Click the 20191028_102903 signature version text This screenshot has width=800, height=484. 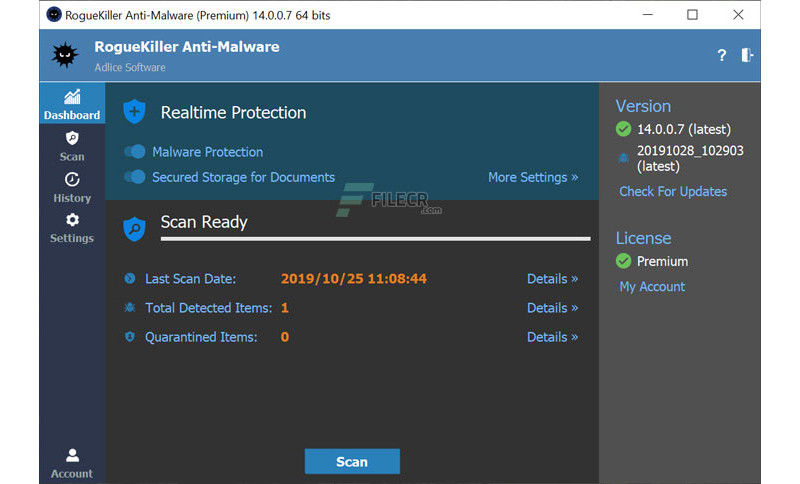coord(690,158)
